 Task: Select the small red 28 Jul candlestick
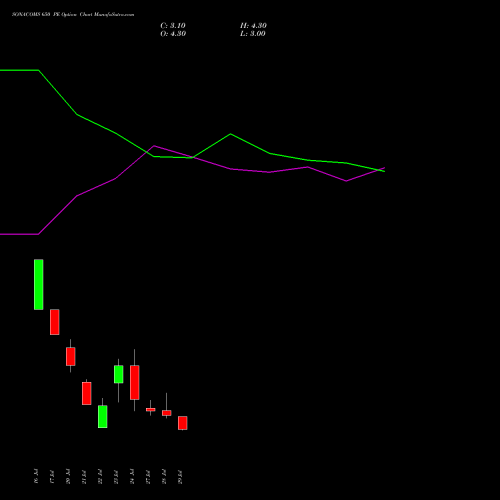[167, 413]
